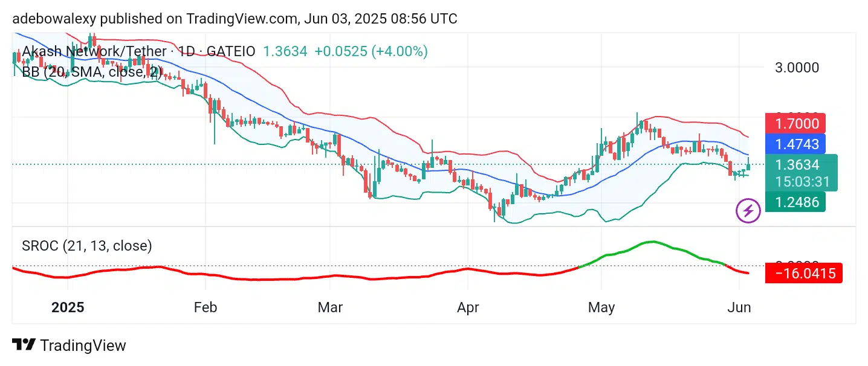Click the 2025 year label on time axis
The image size is (868, 366).
tap(68, 307)
